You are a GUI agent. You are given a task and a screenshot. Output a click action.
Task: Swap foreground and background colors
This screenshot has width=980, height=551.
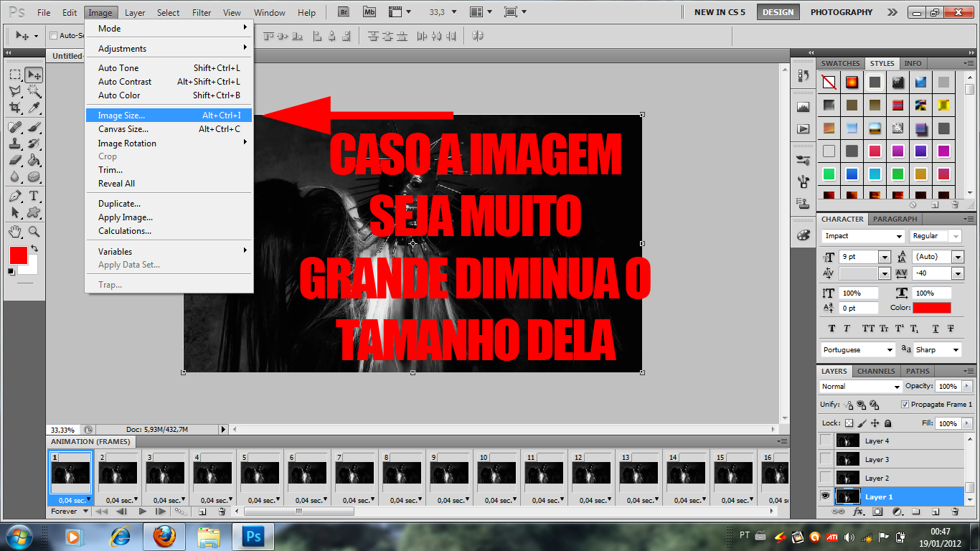[x=34, y=249]
